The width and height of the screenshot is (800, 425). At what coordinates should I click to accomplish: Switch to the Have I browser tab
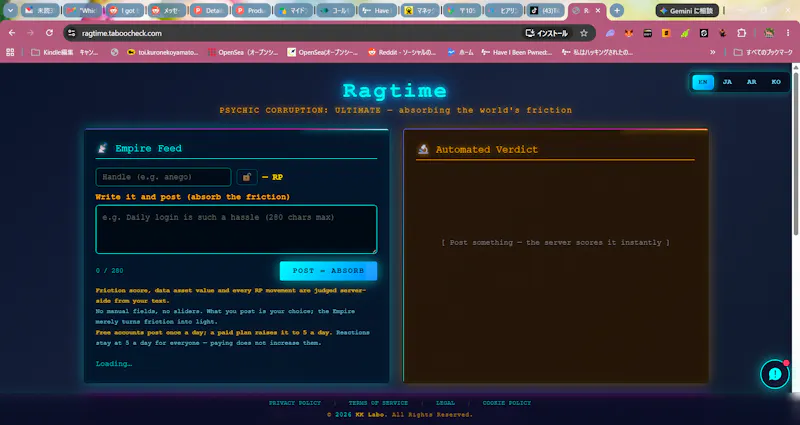point(377,10)
